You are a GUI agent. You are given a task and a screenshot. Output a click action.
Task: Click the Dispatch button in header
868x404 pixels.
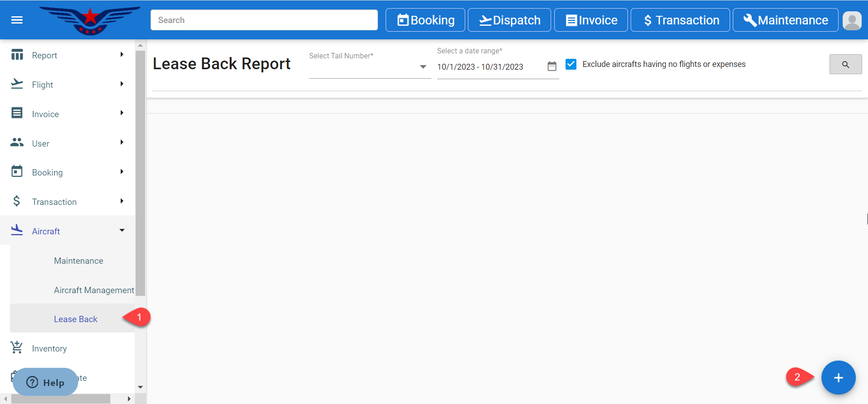[x=509, y=20]
